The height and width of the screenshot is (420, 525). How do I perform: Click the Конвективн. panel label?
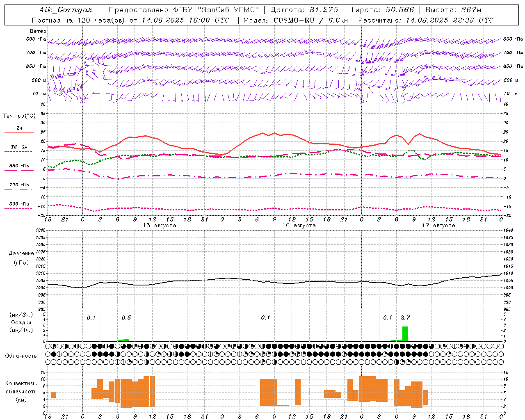[x=21, y=383]
